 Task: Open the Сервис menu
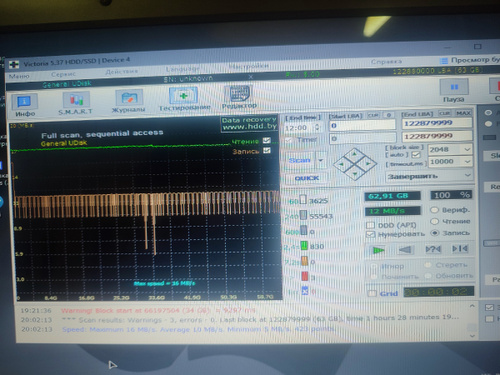63,74
